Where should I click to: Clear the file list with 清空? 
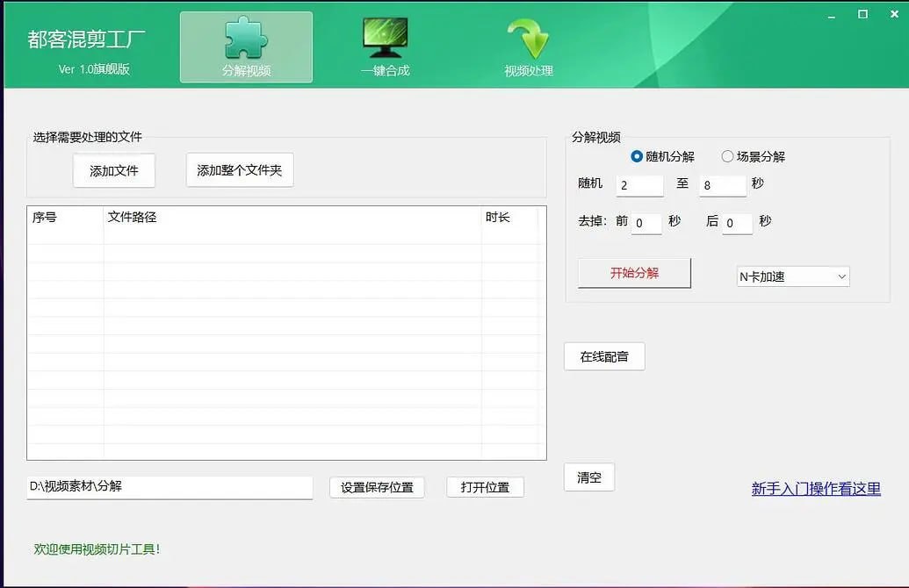pos(589,477)
